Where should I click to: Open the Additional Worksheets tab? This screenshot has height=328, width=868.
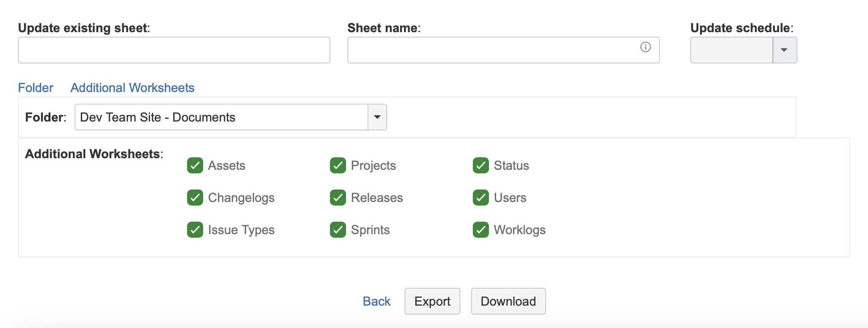click(x=132, y=88)
